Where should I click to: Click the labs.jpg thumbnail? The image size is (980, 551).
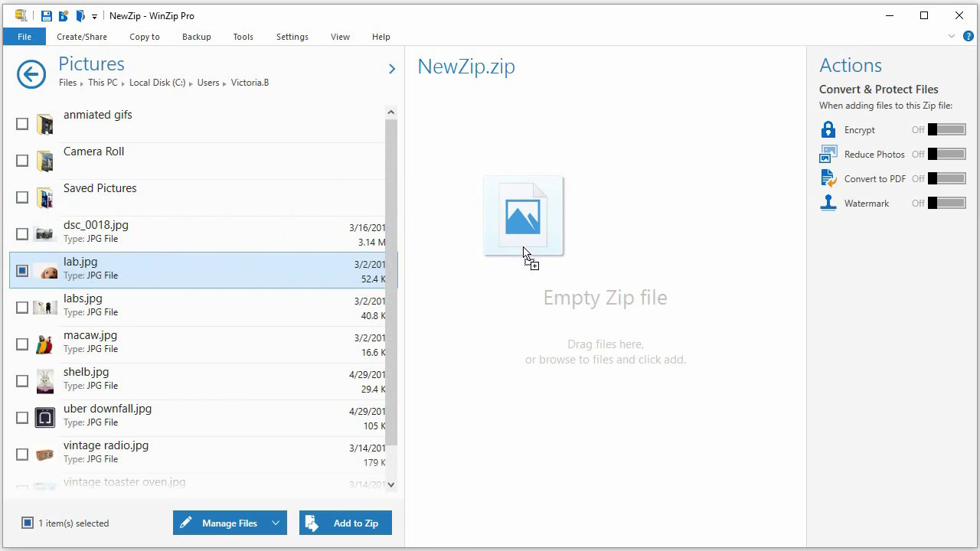[x=45, y=307]
